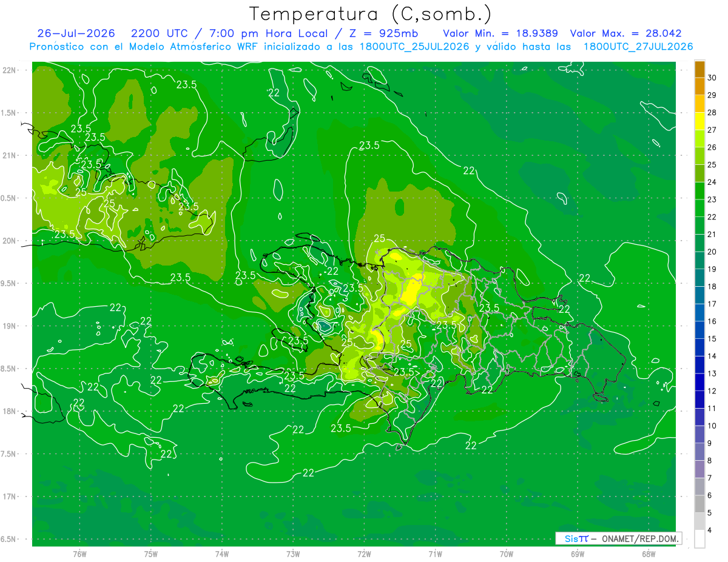Image resolution: width=728 pixels, height=562 pixels.
Task: Click "7:00 pm Hora Local" text
Action: (x=267, y=33)
